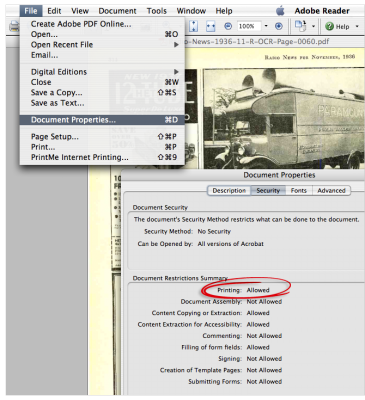Click the 'Document Security' section heading
This screenshot has width=365, height=400.
coord(160,207)
